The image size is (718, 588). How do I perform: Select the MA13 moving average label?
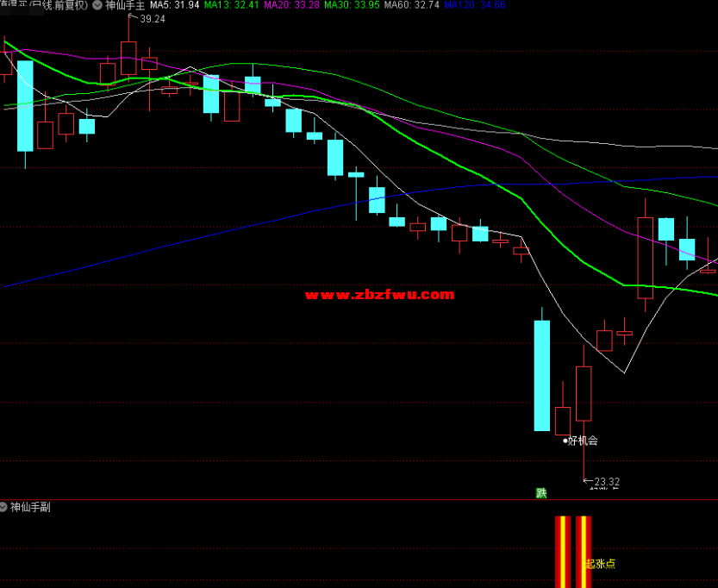click(233, 5)
